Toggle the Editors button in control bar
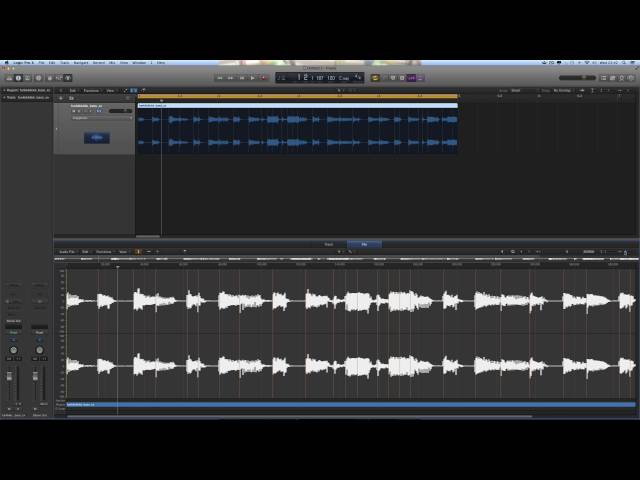 coord(68,78)
